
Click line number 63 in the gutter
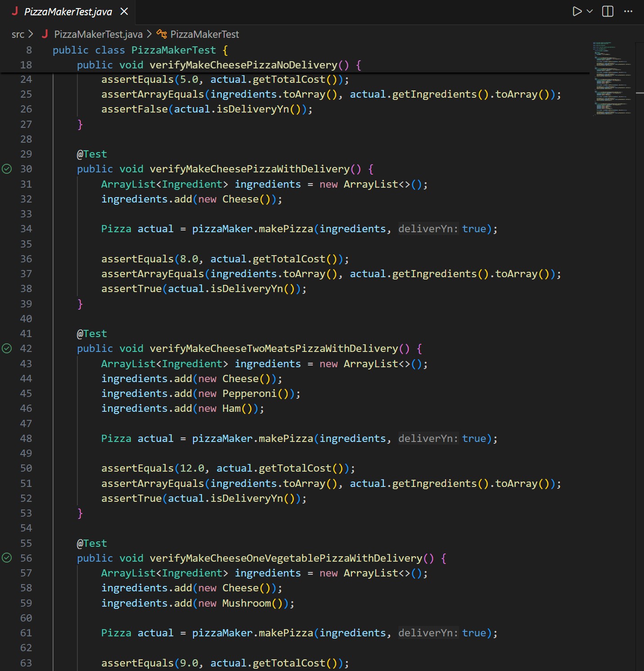pos(26,662)
